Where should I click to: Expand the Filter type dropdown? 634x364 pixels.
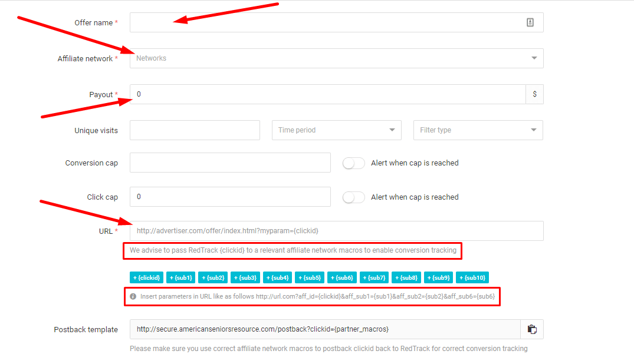(x=478, y=130)
